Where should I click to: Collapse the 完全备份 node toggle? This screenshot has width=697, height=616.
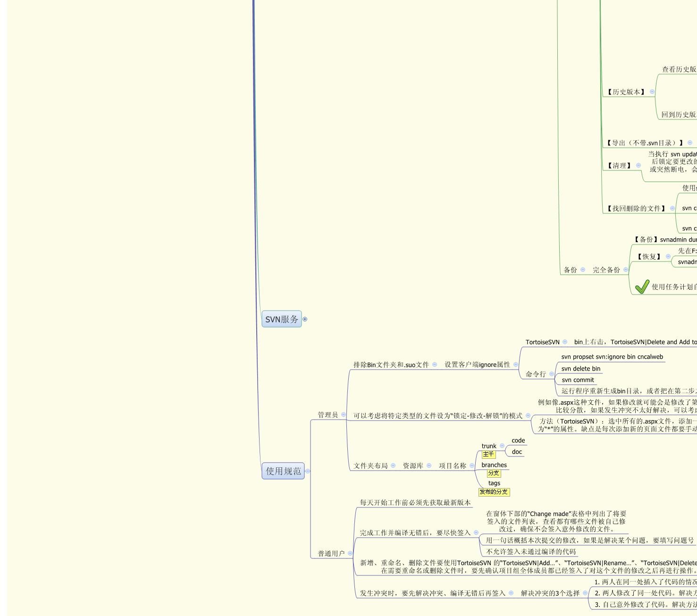(626, 270)
